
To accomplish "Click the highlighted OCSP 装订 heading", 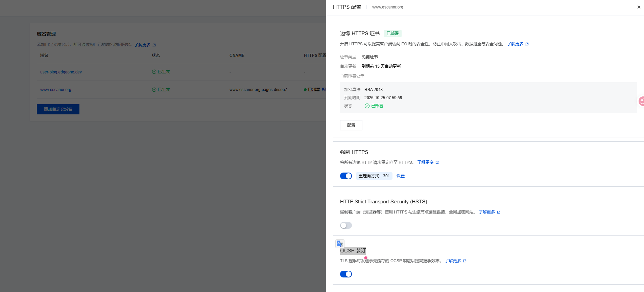I will pos(353,251).
